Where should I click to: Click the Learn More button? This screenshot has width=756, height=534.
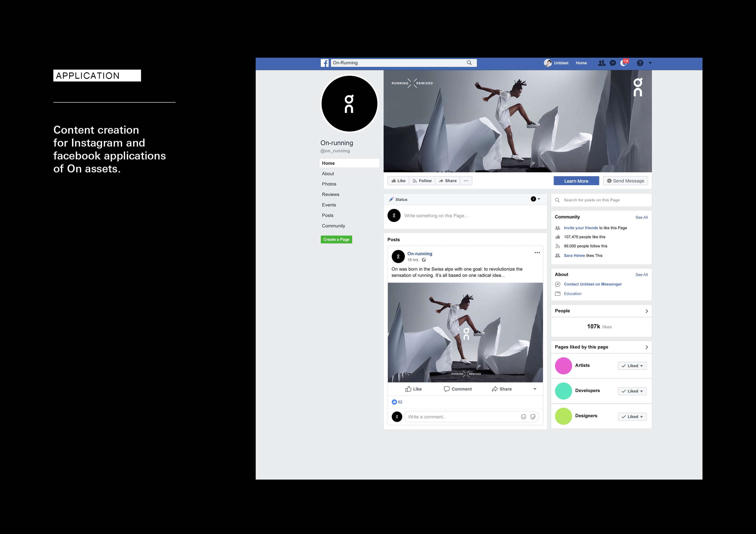(576, 181)
